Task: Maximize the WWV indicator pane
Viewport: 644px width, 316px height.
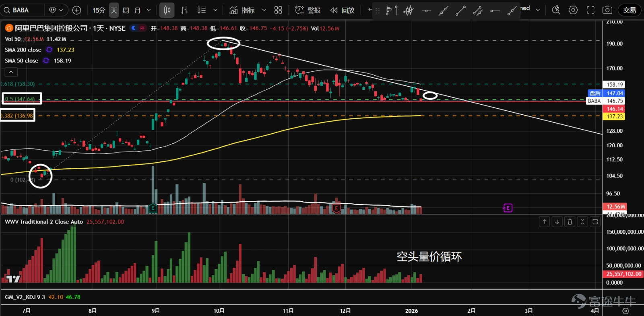Action: click(595, 221)
